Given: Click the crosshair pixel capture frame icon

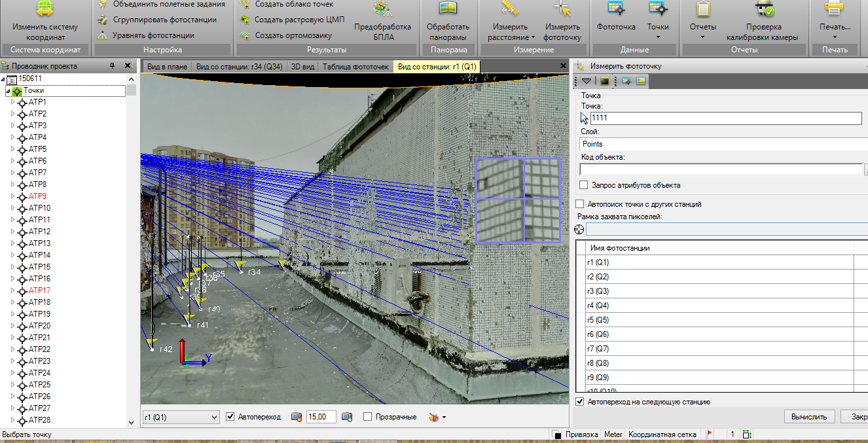Looking at the screenshot, I should 579,229.
